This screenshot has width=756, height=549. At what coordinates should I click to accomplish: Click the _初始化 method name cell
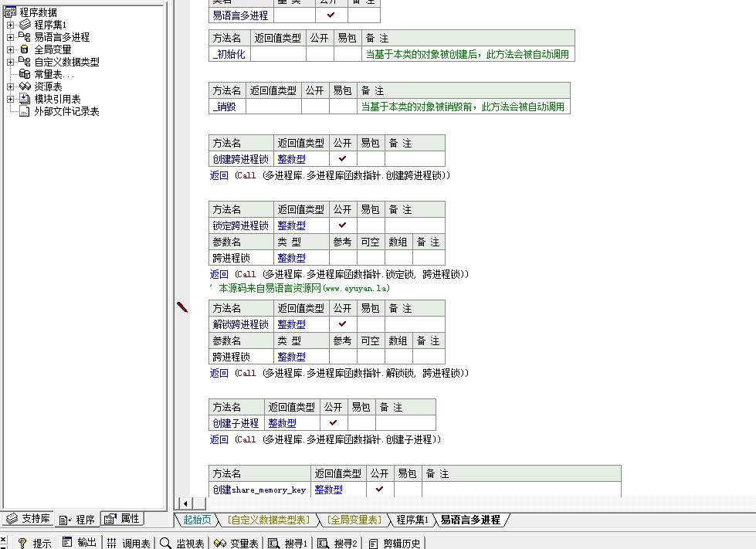(x=229, y=54)
